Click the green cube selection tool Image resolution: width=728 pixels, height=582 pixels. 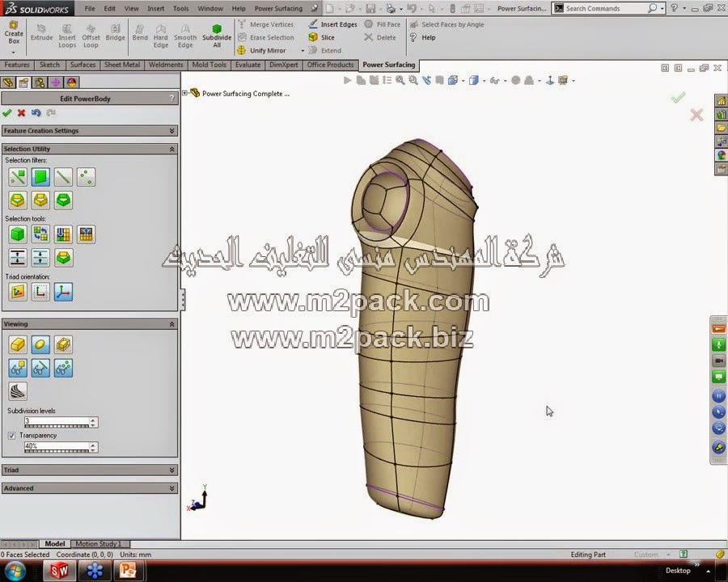point(18,234)
